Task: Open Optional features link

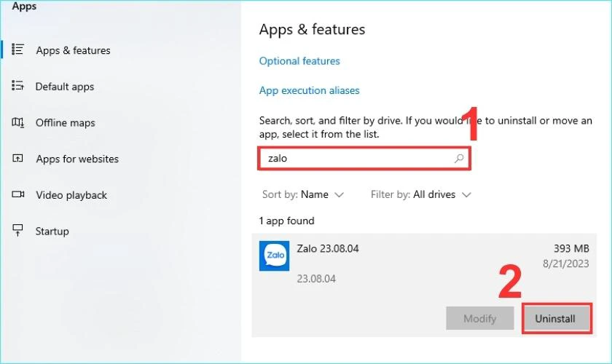Action: (299, 61)
